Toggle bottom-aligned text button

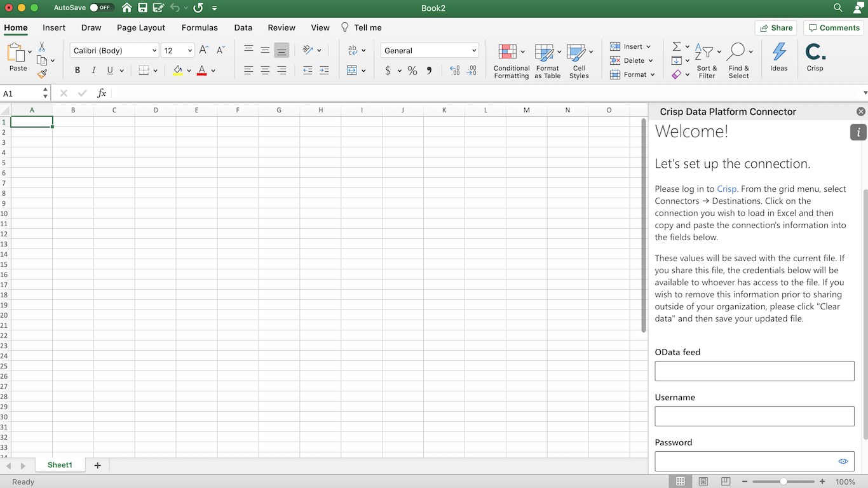[x=281, y=50]
